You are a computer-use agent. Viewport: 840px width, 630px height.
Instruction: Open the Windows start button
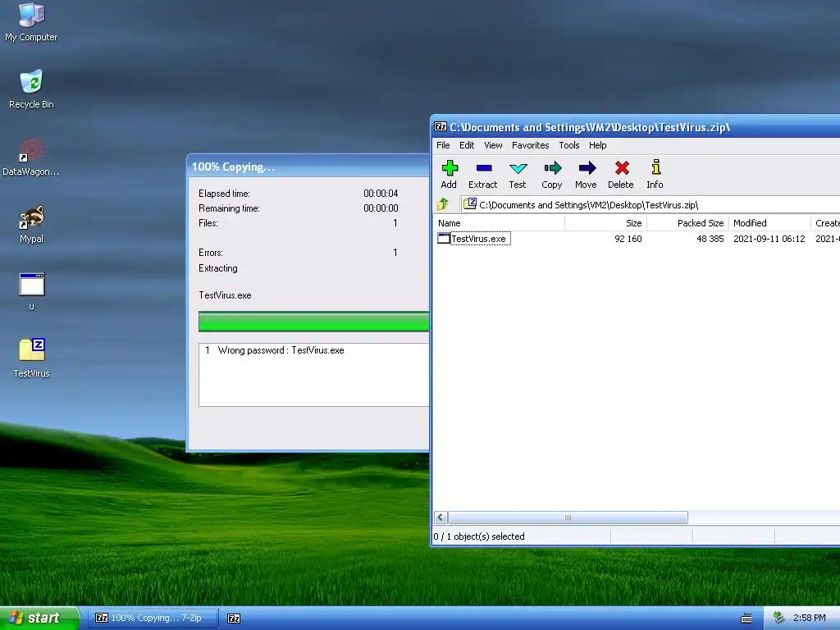tap(39, 619)
